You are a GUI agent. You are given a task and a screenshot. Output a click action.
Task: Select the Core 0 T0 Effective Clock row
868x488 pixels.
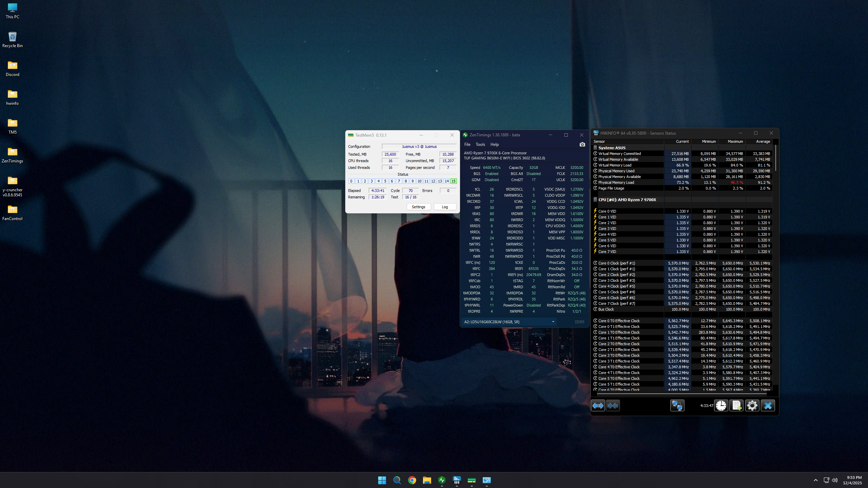[x=682, y=321]
